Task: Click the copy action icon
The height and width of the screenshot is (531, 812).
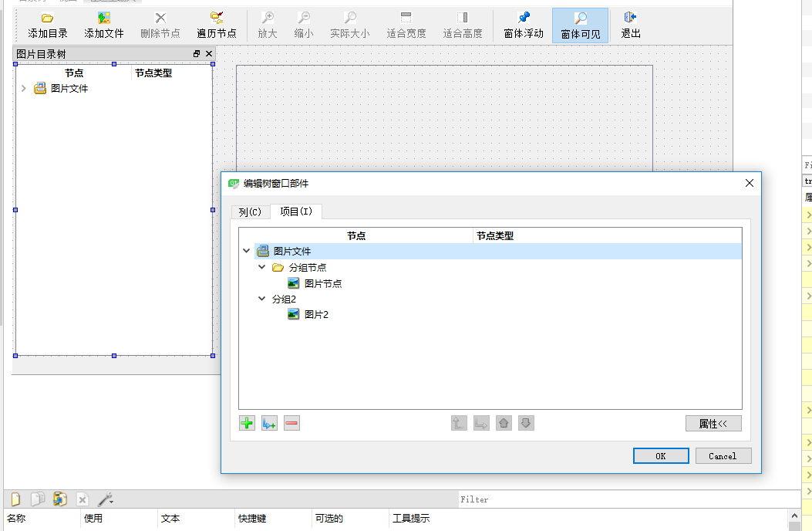Action: [x=37, y=499]
